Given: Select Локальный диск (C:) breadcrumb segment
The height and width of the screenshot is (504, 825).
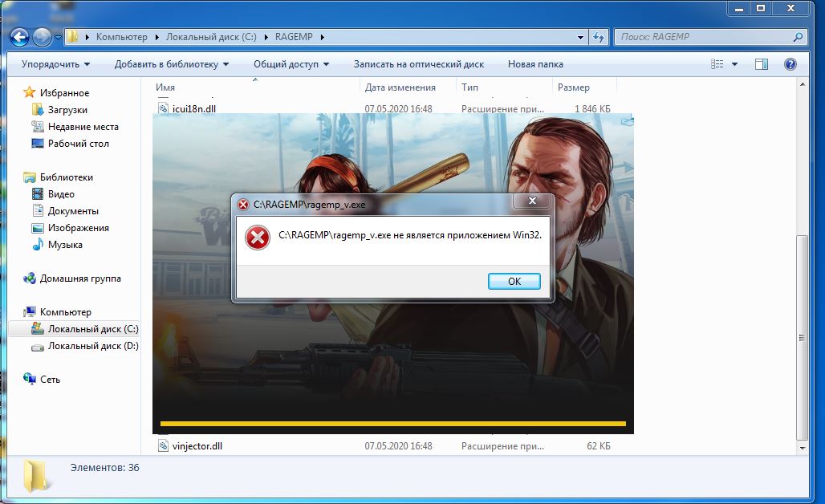Looking at the screenshot, I should point(211,37).
